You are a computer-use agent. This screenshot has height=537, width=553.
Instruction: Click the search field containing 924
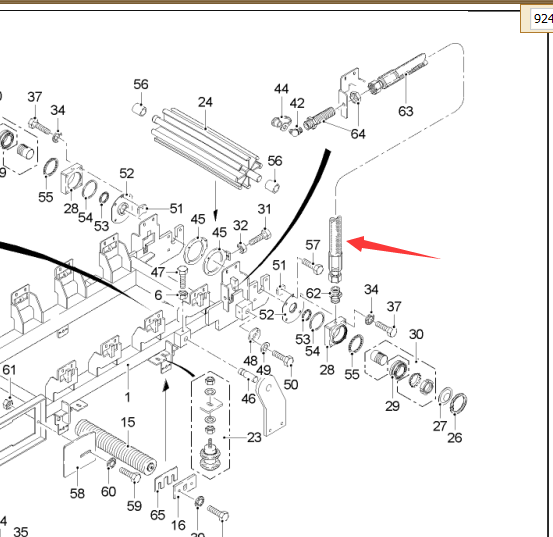[x=541, y=19]
